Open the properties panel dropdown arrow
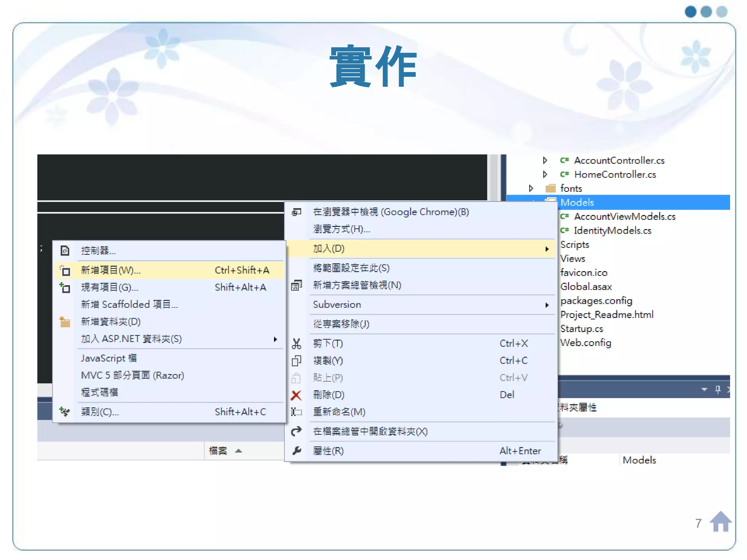The width and height of the screenshot is (747, 560). point(704,390)
